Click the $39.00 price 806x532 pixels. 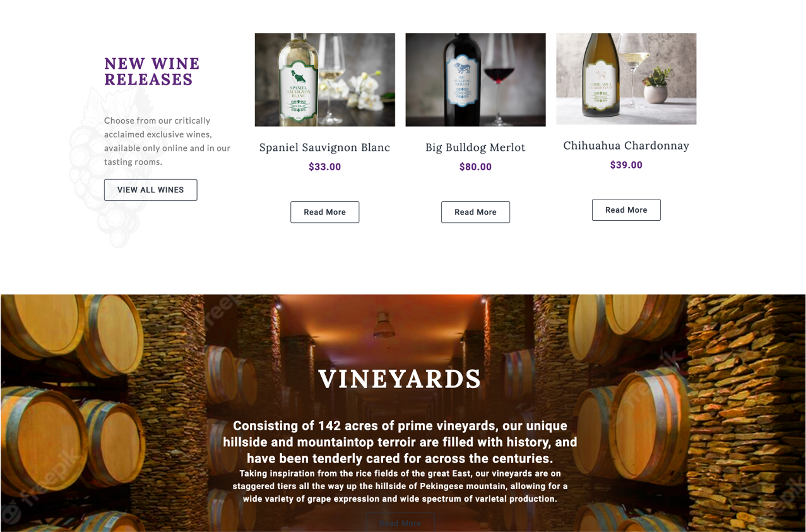point(626,165)
